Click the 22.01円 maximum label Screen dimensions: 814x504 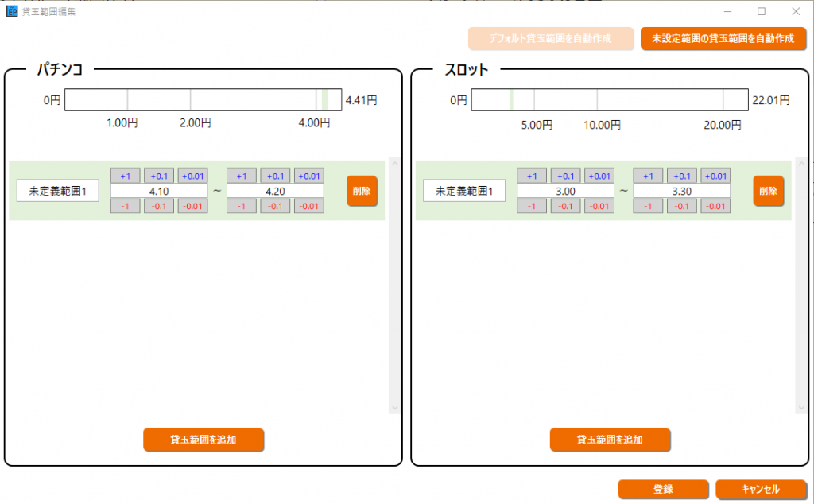[x=771, y=100]
